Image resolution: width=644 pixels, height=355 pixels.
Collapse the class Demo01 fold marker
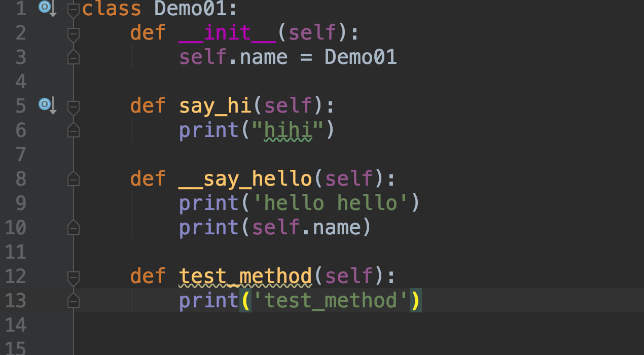click(74, 10)
